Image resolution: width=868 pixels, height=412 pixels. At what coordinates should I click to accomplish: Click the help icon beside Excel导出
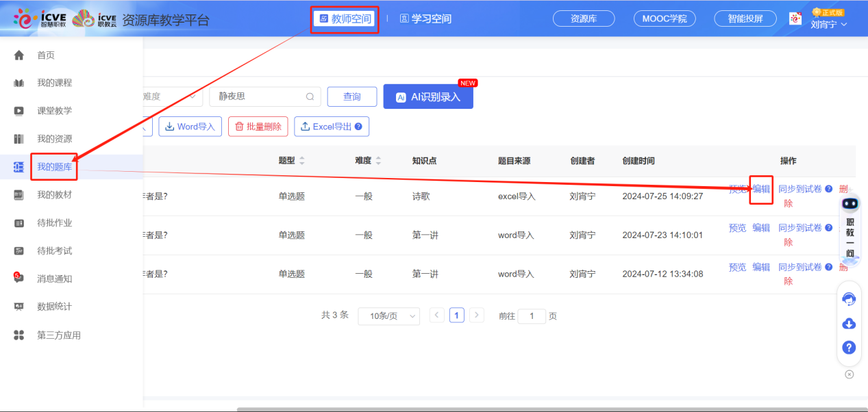click(x=358, y=127)
